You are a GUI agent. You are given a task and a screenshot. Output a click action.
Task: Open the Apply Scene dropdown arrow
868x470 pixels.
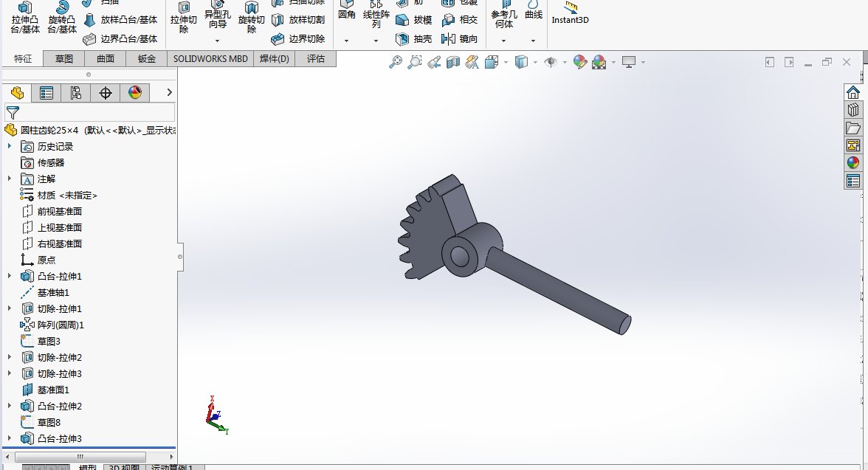click(613, 62)
